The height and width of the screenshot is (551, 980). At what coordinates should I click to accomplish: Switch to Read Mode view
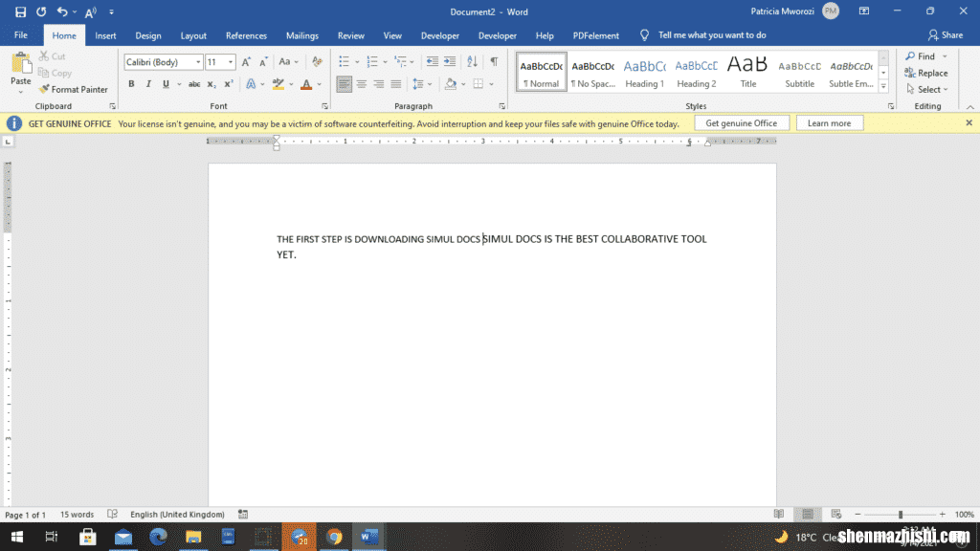(x=779, y=514)
